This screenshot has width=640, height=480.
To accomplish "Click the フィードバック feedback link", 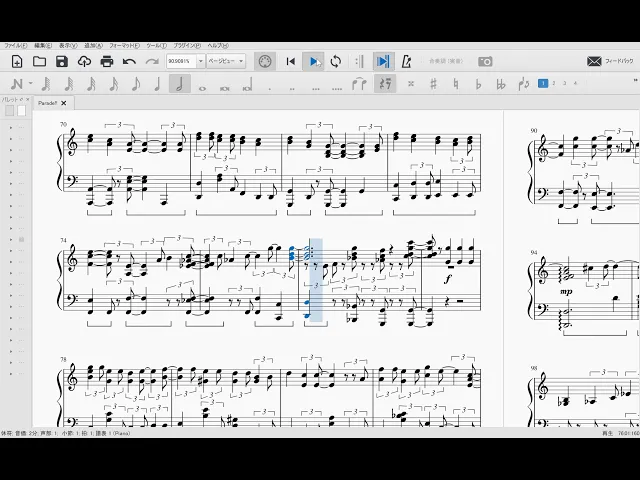I will [x=619, y=61].
